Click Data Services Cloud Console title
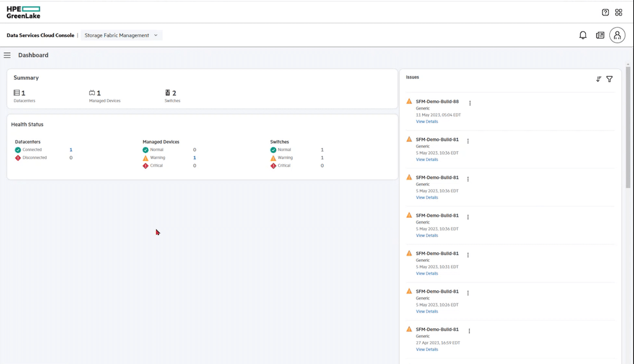The image size is (634, 364). point(40,35)
